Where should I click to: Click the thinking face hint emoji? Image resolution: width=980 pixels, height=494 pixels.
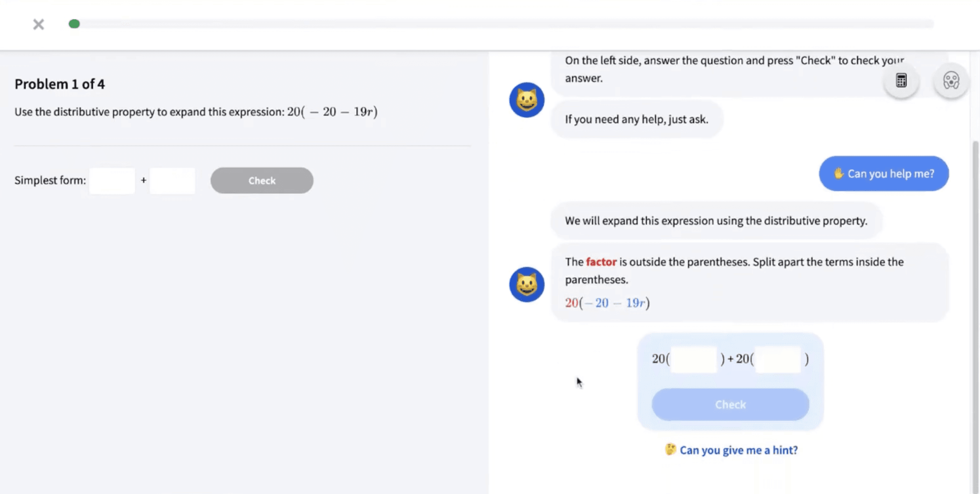[670, 450]
